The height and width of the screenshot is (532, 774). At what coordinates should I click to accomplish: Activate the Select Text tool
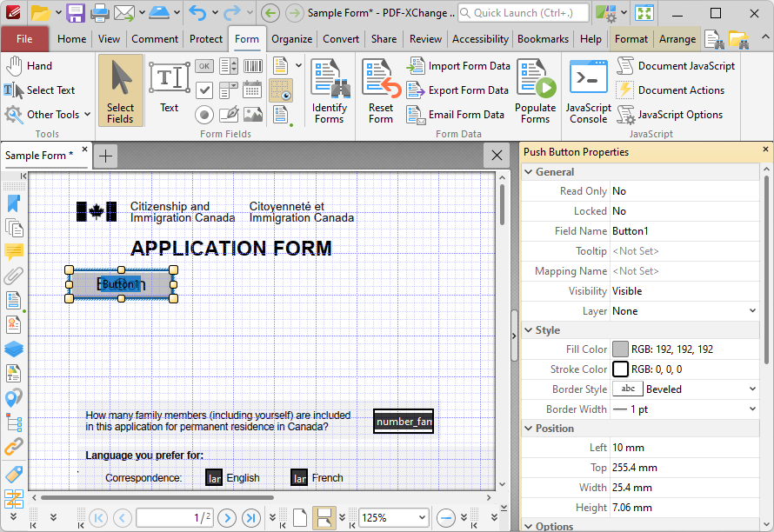pyautogui.click(x=39, y=90)
